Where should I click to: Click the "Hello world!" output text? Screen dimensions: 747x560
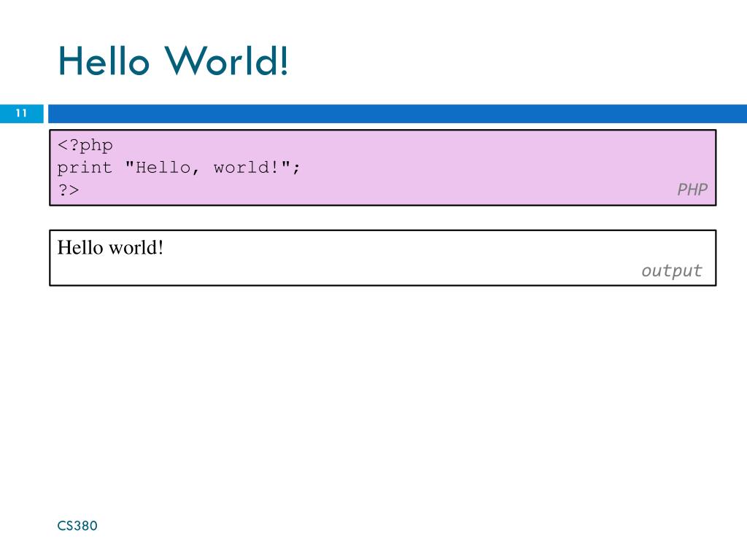111,248
